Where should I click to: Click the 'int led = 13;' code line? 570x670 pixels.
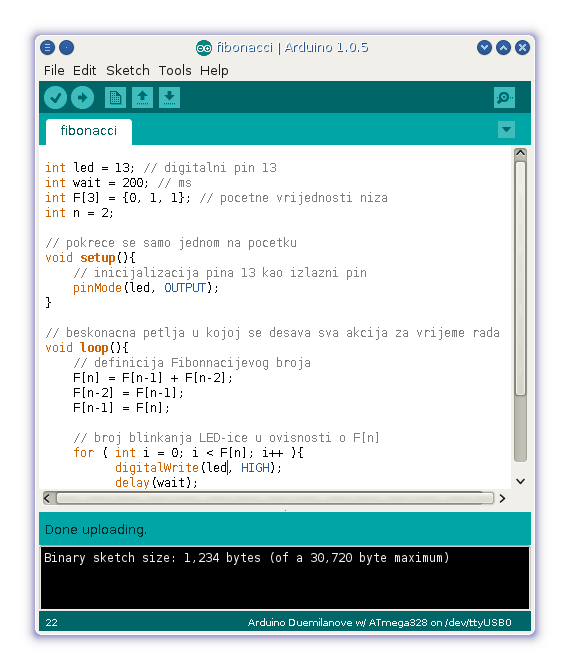click(x=161, y=168)
